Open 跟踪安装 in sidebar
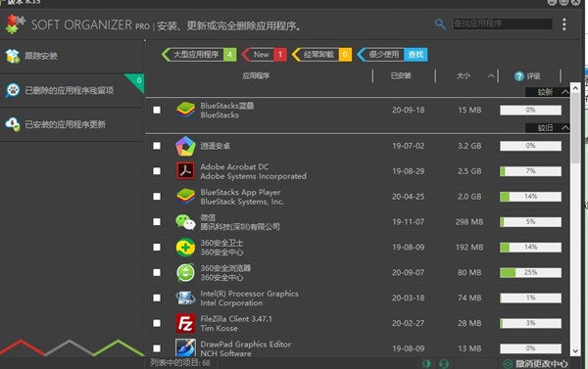588x369 pixels. (x=72, y=56)
